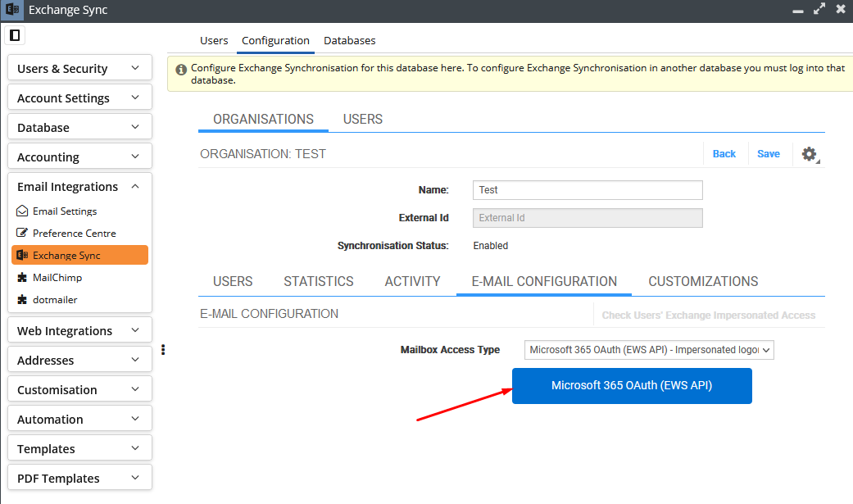The height and width of the screenshot is (504, 853).
Task: Click the info icon in yellow banner
Action: (x=181, y=70)
